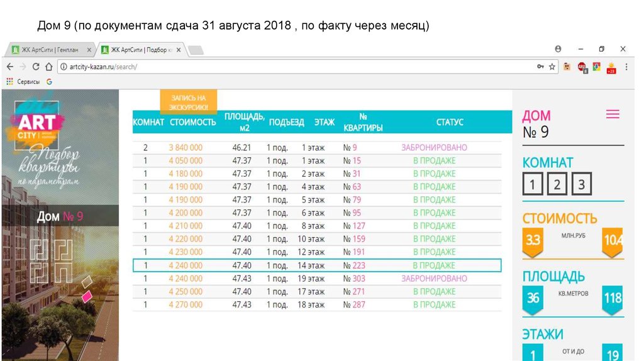Toggle the 2-room filter box
This screenshot has width=644, height=361.
point(557,184)
